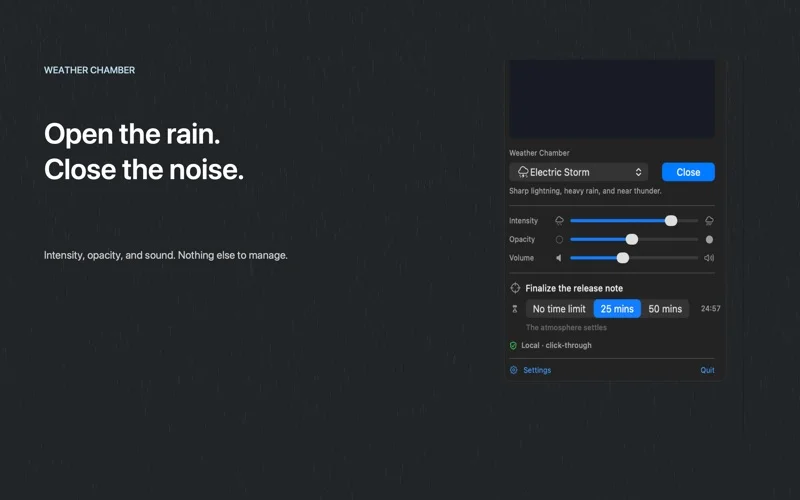Click the Settings gear icon
The width and height of the screenshot is (800, 500).
514,370
